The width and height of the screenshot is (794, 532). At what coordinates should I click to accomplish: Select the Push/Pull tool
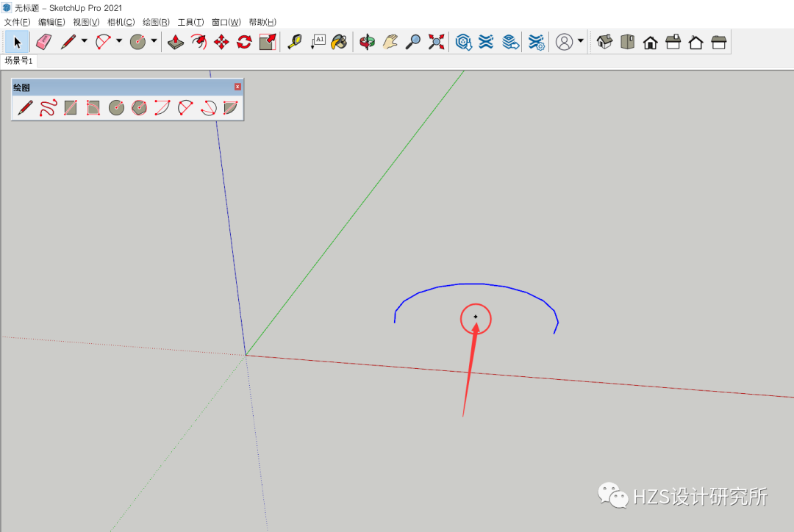pos(175,42)
